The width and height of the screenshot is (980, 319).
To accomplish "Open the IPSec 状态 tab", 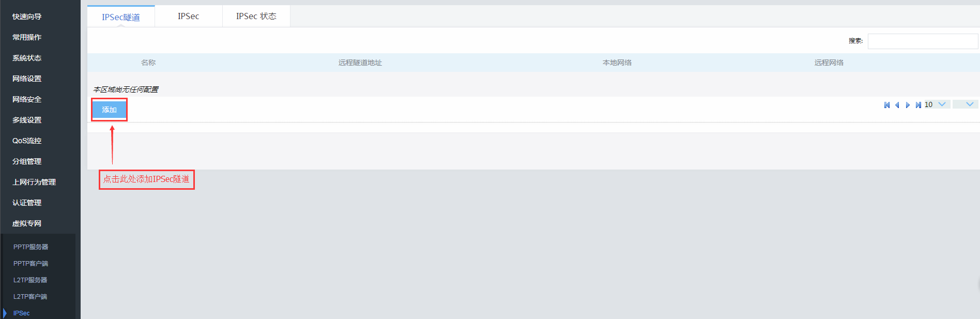I will coord(256,17).
